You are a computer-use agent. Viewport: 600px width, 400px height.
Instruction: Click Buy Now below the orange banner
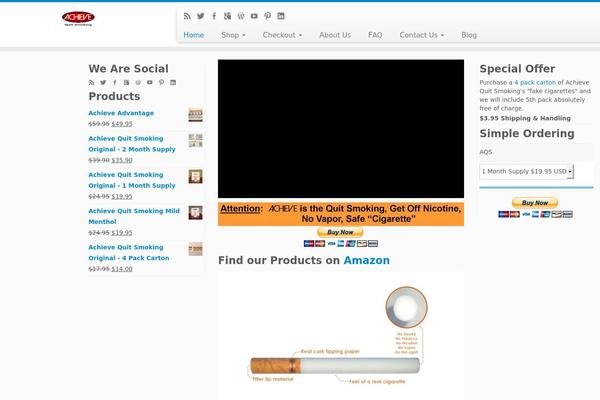coord(341,232)
